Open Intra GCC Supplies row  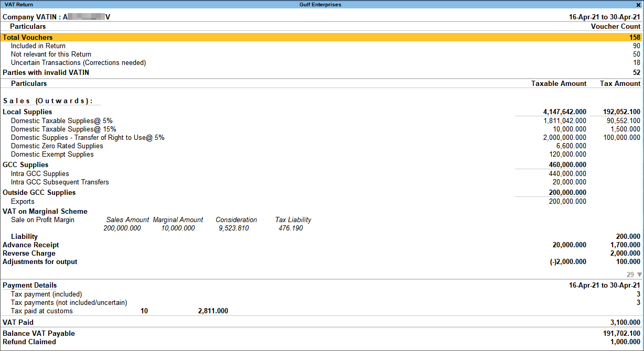pos(40,174)
